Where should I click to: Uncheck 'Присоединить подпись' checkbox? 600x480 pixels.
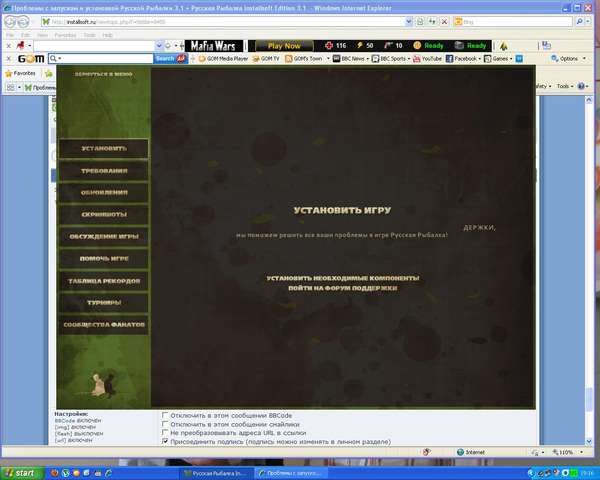point(166,441)
